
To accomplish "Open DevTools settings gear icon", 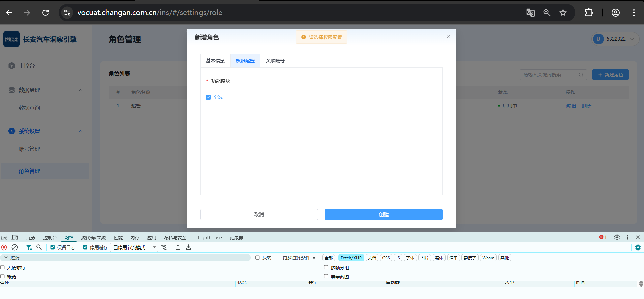I will pyautogui.click(x=617, y=237).
